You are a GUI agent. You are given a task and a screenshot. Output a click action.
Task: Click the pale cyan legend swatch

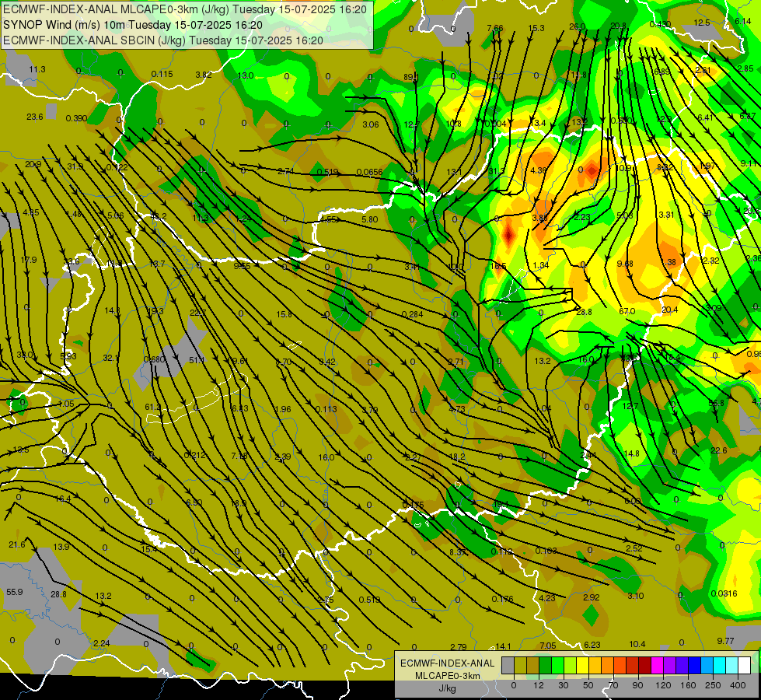point(732,665)
